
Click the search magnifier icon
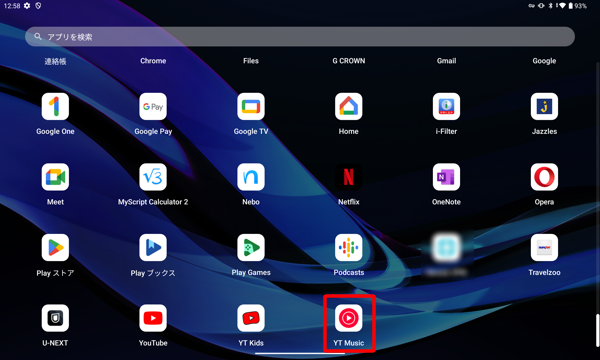(x=38, y=36)
